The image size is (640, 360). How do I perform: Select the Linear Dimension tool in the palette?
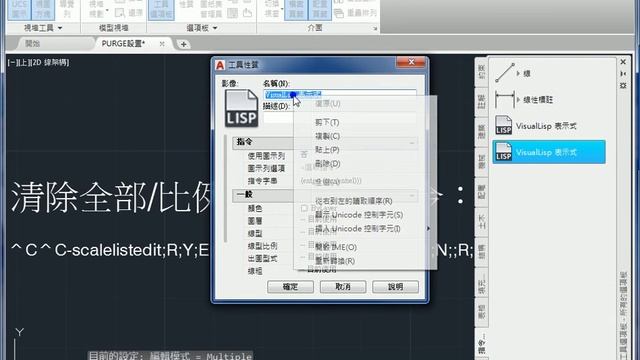click(x=505, y=99)
